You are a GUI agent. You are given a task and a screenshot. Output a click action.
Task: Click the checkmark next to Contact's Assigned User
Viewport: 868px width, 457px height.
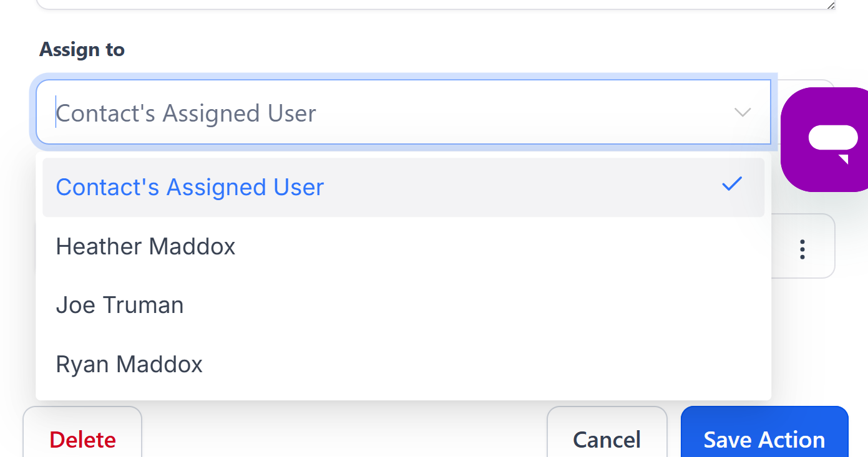point(732,184)
